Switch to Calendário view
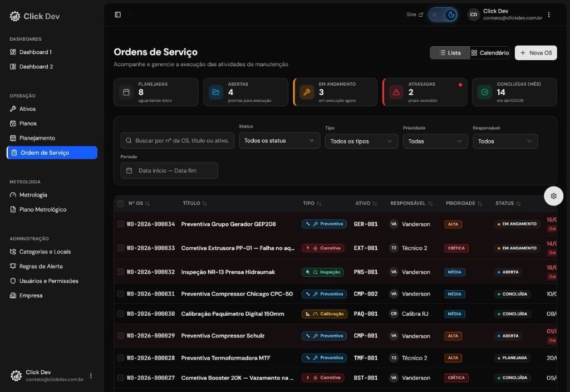Screen dimensions: 570x392 click(490, 53)
